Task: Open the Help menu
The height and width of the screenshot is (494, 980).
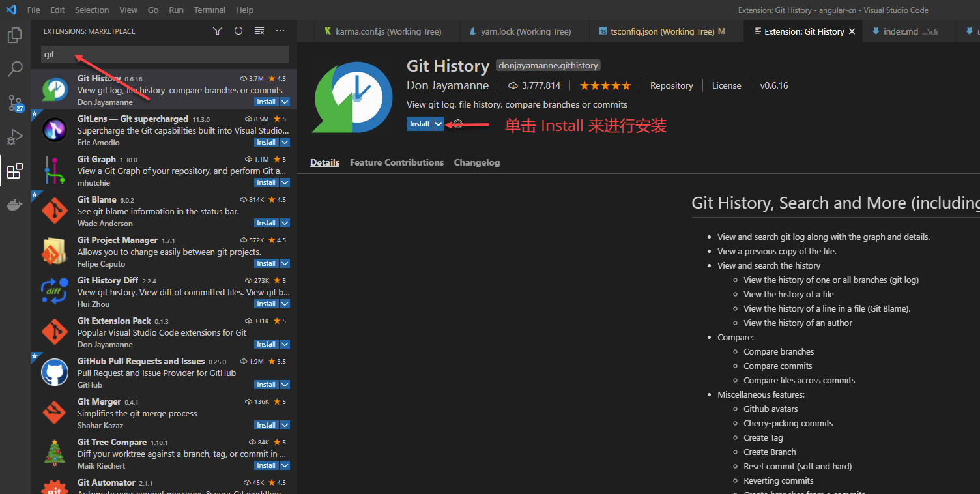Action: pyautogui.click(x=245, y=10)
